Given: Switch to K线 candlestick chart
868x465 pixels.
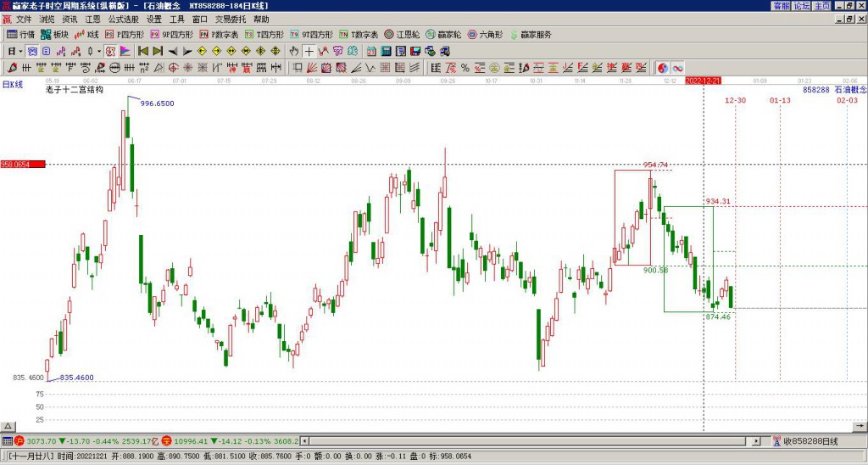Looking at the screenshot, I should (x=86, y=34).
